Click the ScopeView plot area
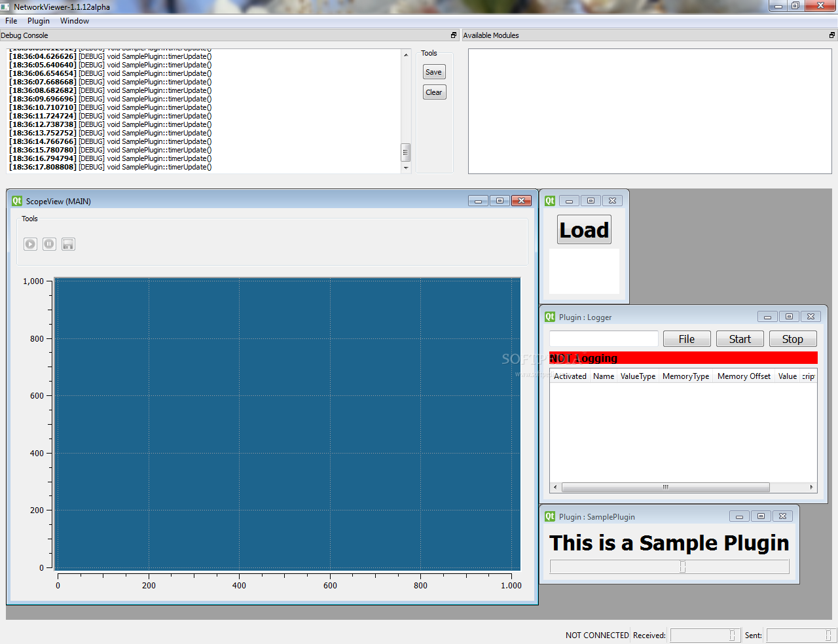Image resolution: width=838 pixels, height=644 pixels. (x=287, y=424)
